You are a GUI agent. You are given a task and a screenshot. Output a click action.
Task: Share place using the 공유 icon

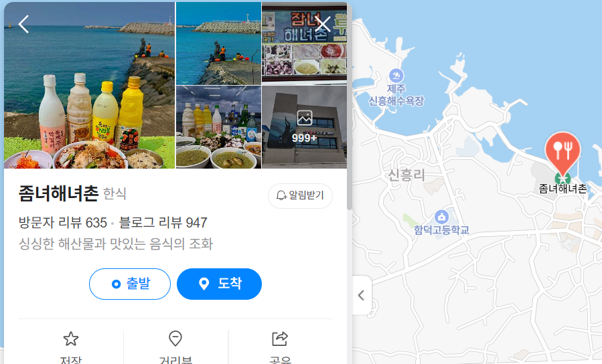pyautogui.click(x=281, y=347)
